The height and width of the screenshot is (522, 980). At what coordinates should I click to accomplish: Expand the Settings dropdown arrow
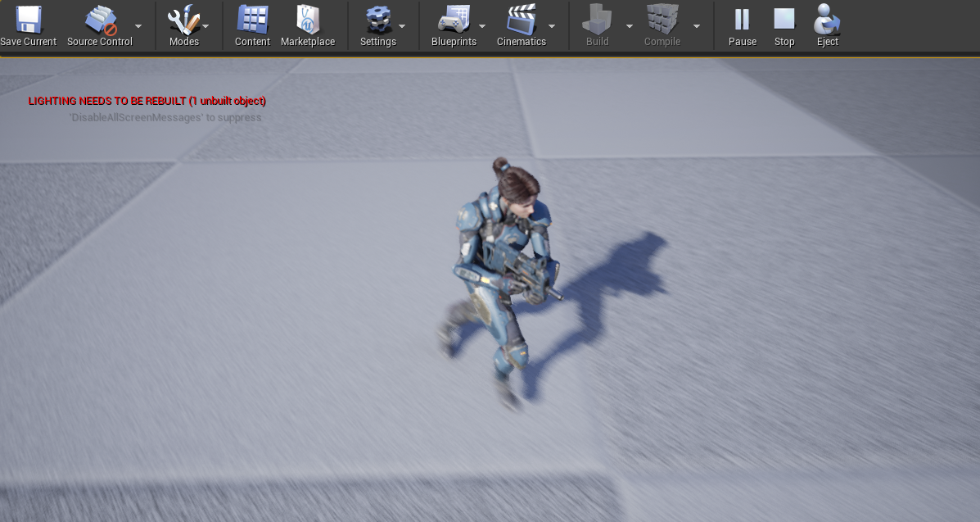(x=402, y=26)
